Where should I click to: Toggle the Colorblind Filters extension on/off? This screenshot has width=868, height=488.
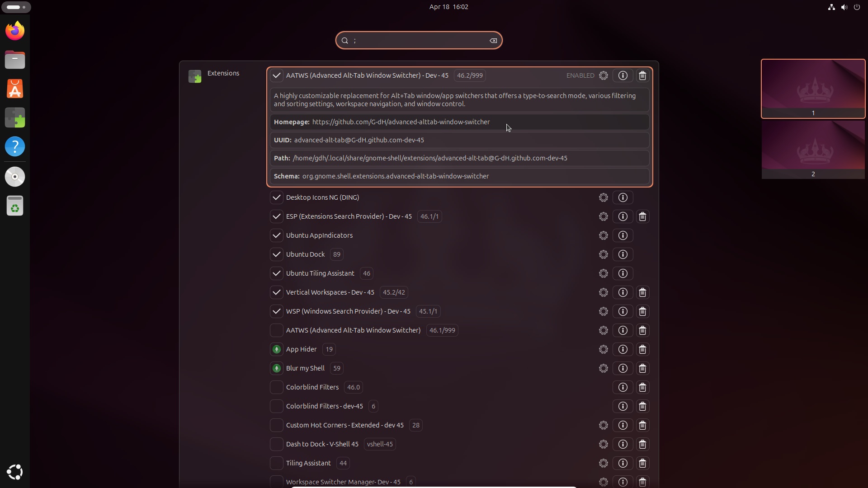[x=276, y=387]
